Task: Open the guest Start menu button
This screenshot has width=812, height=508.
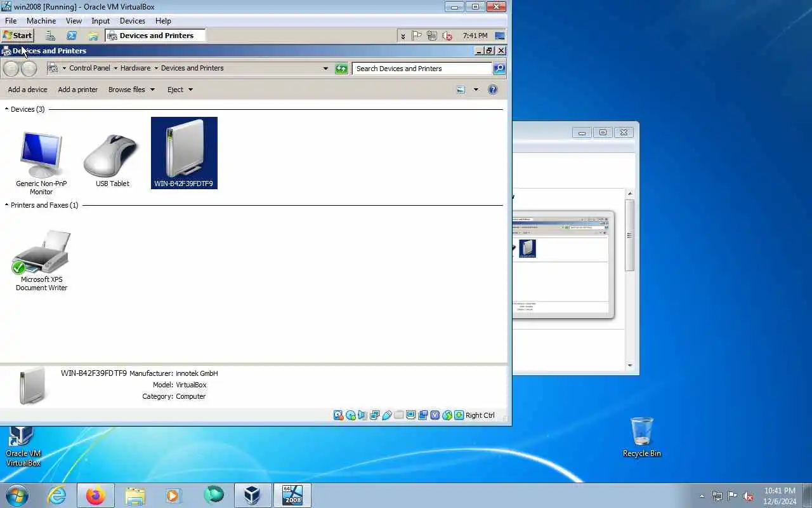Action: click(x=17, y=36)
